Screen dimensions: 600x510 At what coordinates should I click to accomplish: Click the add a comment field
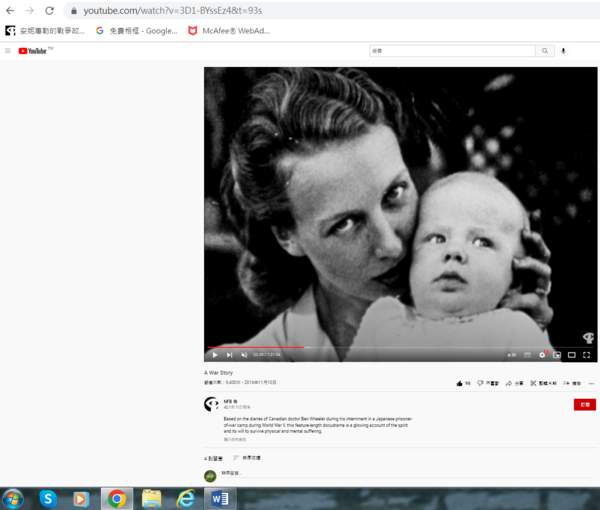(407, 473)
